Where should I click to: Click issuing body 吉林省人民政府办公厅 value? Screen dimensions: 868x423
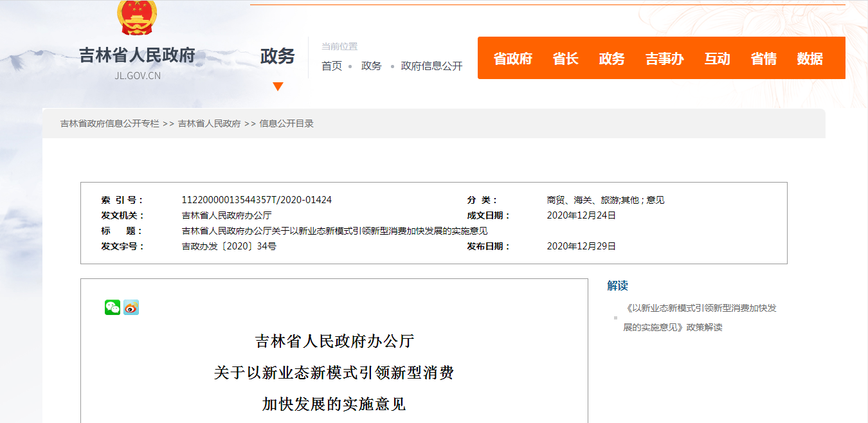tap(227, 215)
